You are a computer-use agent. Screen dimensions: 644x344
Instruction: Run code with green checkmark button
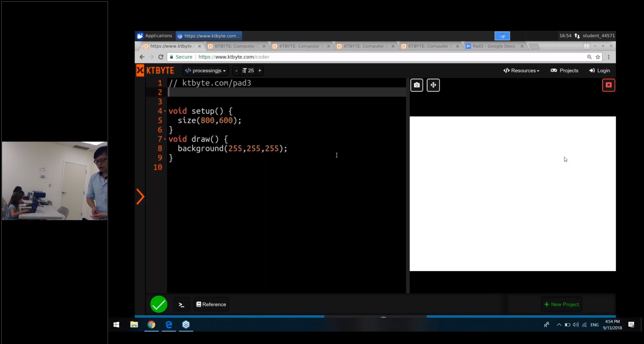(x=159, y=304)
